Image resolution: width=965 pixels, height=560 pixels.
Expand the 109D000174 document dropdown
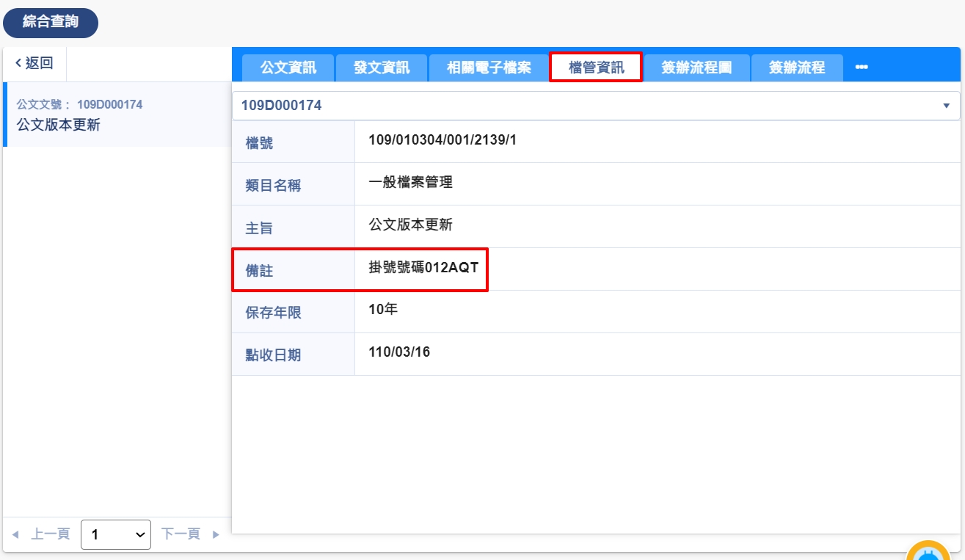click(x=945, y=106)
